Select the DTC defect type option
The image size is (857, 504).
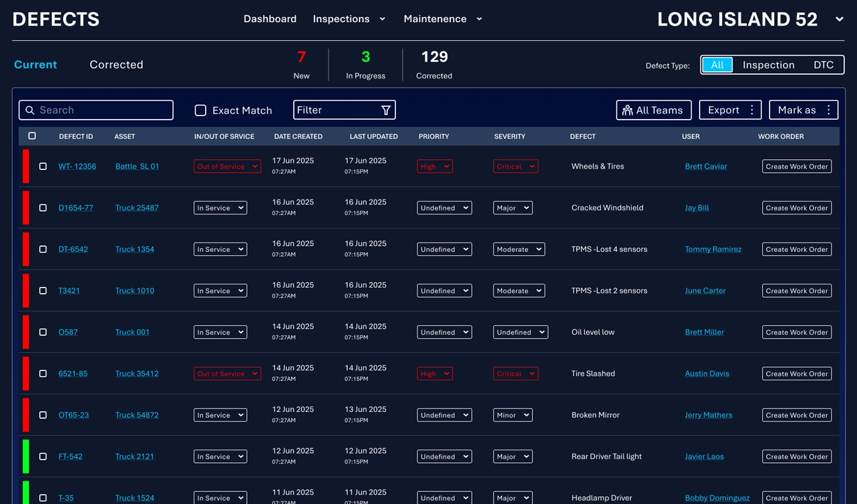tap(823, 65)
